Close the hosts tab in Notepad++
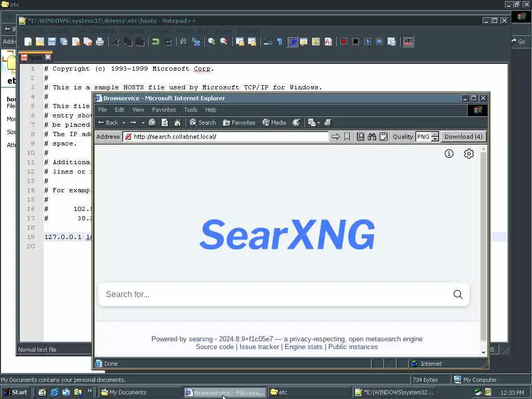 (x=48, y=57)
